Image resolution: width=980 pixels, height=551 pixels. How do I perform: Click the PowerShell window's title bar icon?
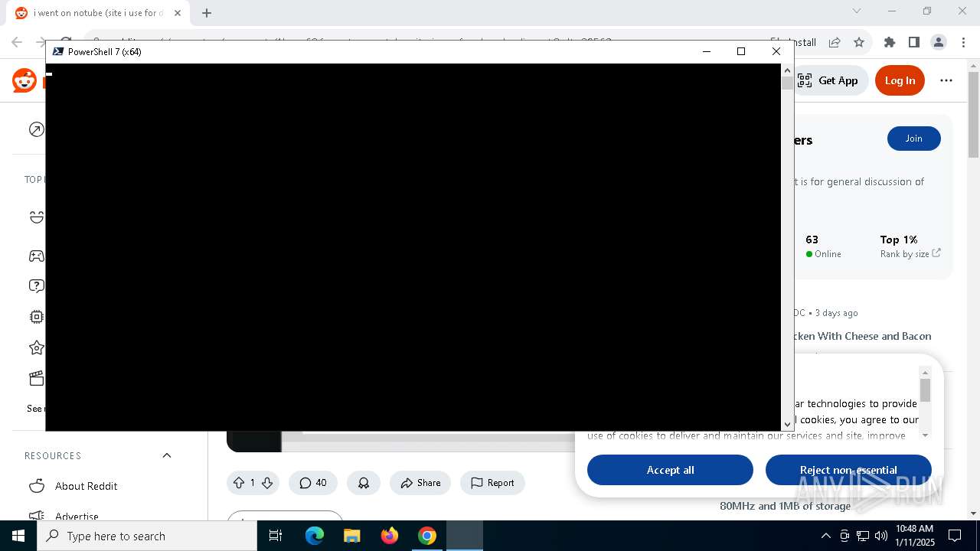click(x=57, y=51)
